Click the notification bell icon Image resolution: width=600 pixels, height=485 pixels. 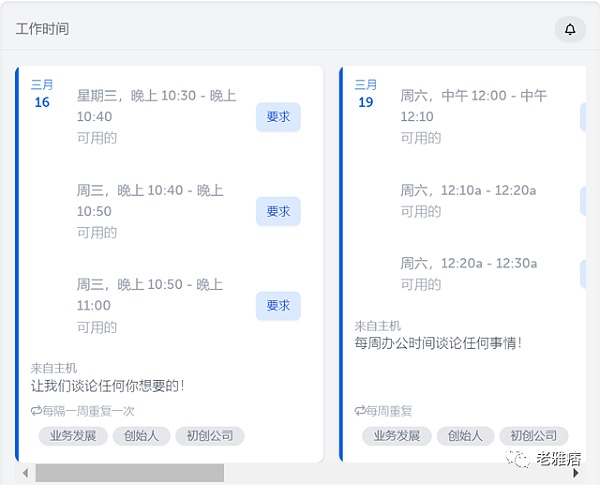coord(570,29)
